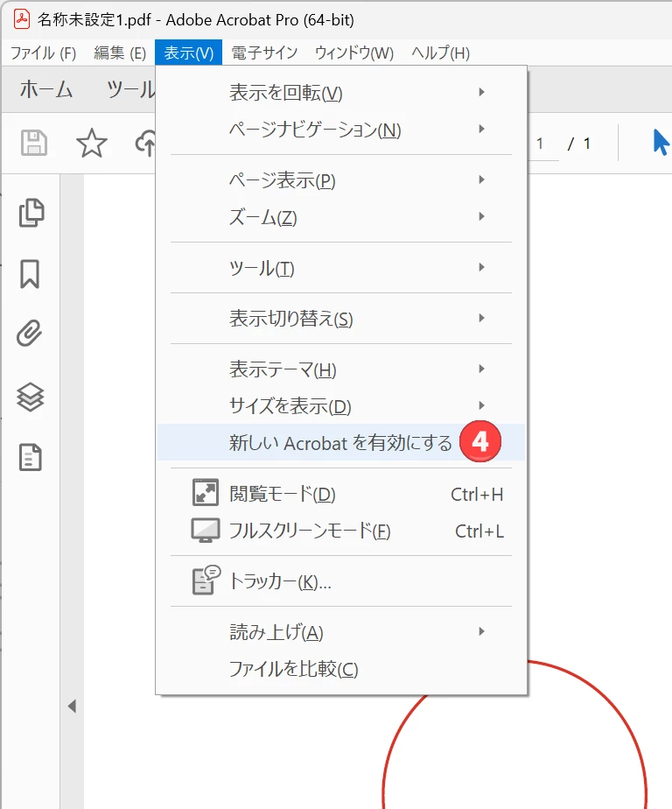The height and width of the screenshot is (809, 672).
Task: Click the cloud upload icon
Action: pos(146,143)
